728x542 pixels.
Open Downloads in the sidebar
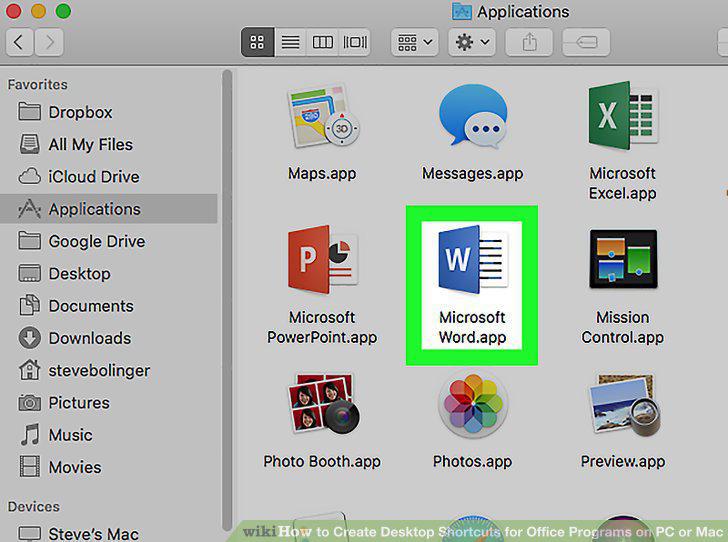tap(109, 338)
